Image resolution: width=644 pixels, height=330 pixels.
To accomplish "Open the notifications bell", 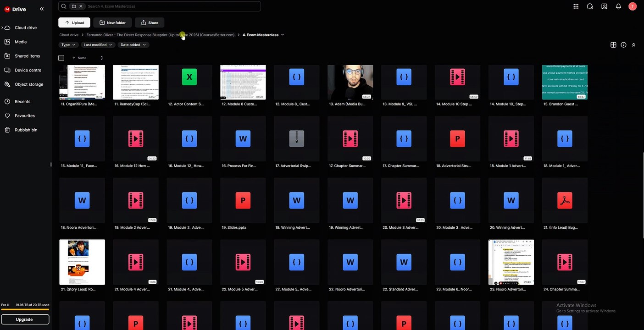I will point(618,6).
